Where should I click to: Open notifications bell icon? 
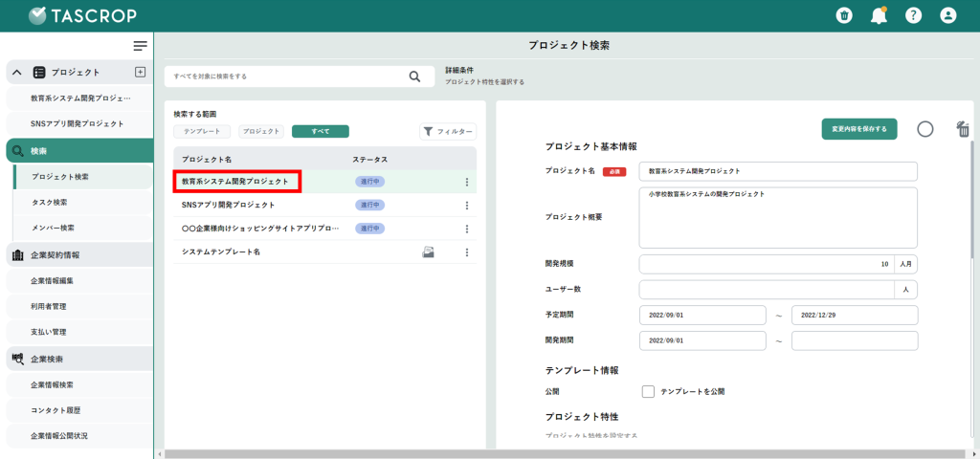pyautogui.click(x=879, y=15)
